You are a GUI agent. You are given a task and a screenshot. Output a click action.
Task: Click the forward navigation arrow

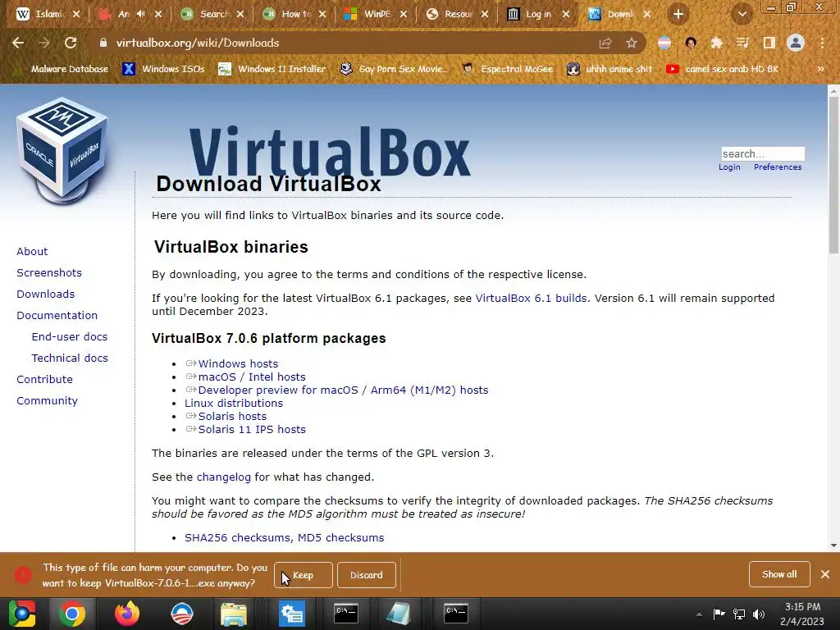(x=44, y=43)
